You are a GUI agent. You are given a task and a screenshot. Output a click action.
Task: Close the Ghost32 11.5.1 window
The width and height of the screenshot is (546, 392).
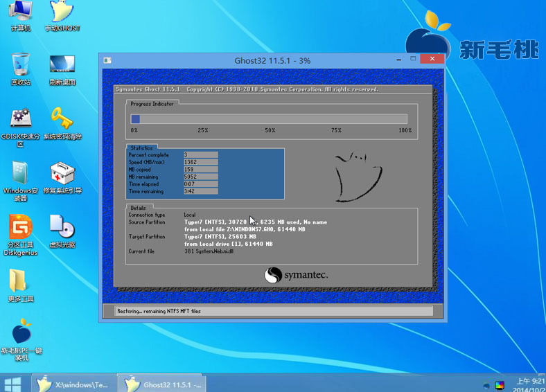(x=432, y=59)
